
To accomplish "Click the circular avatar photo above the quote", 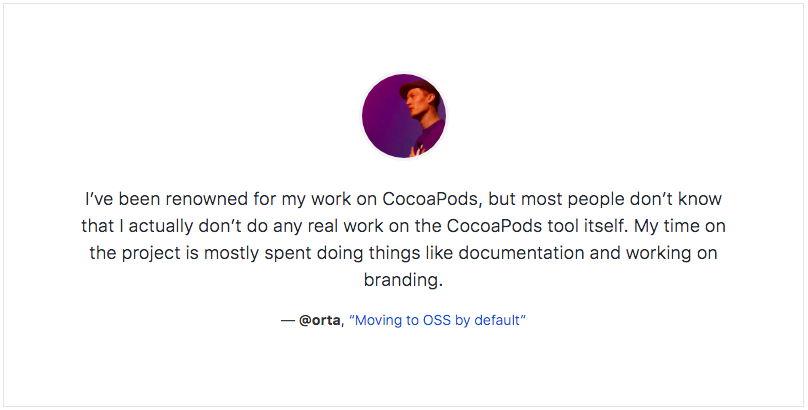I will [x=403, y=116].
